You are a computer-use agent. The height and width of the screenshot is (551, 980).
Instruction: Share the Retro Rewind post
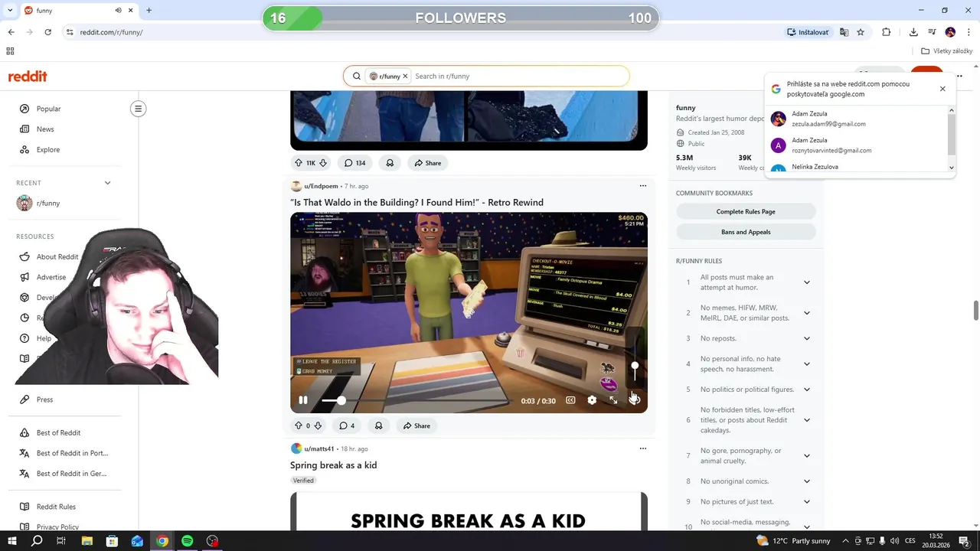[x=417, y=425]
